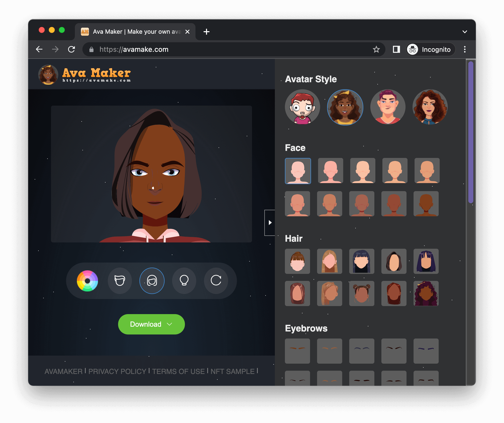Select the first orange-brown eyebrow style
This screenshot has width=504, height=423.
[x=297, y=351]
